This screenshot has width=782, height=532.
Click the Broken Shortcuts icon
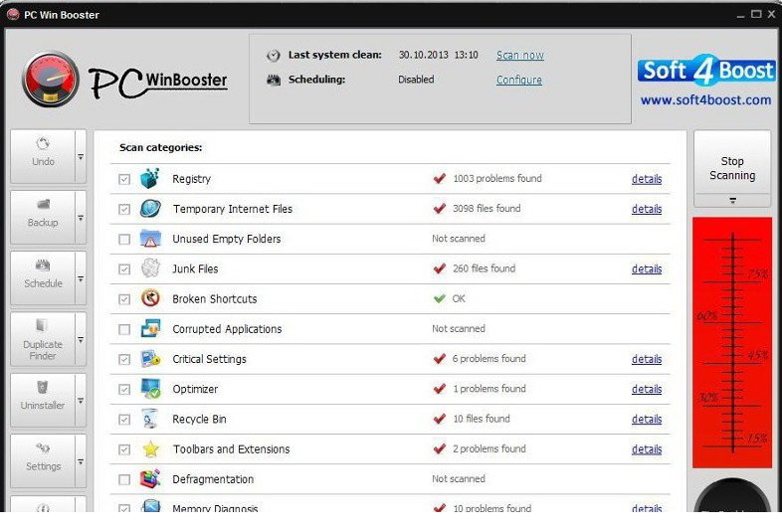click(x=150, y=298)
